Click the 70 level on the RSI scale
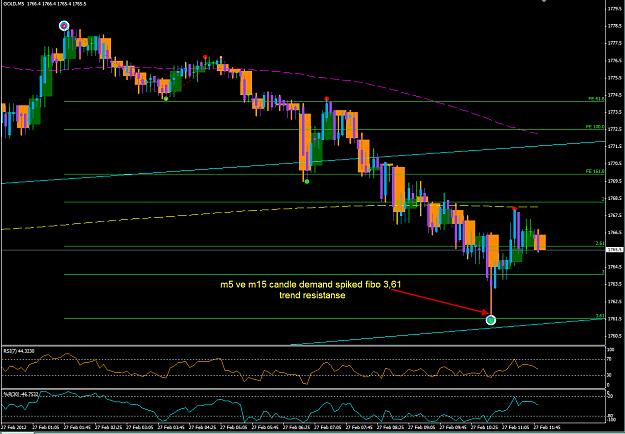Viewport: 625px width, 434px height. [x=609, y=359]
